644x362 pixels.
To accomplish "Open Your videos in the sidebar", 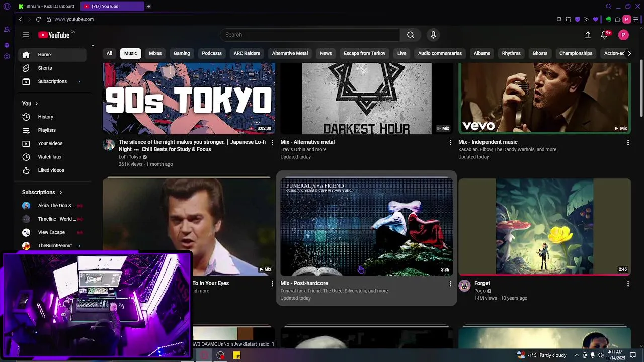I will click(53, 143).
